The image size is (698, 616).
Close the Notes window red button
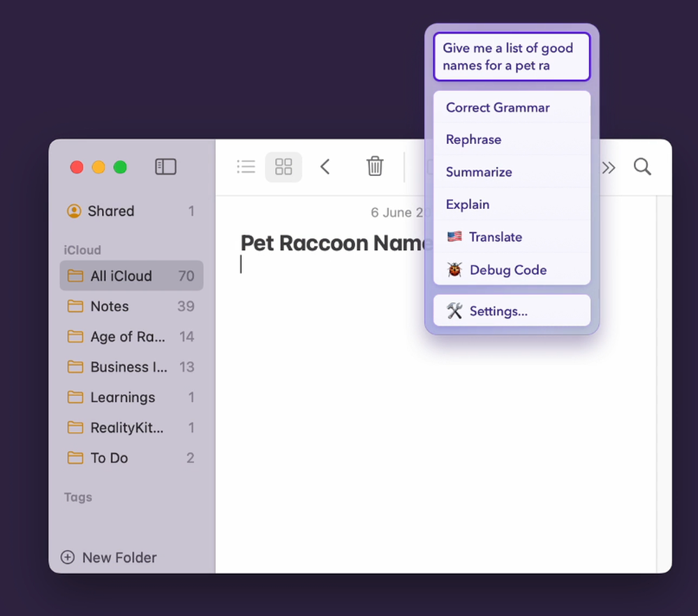click(77, 168)
